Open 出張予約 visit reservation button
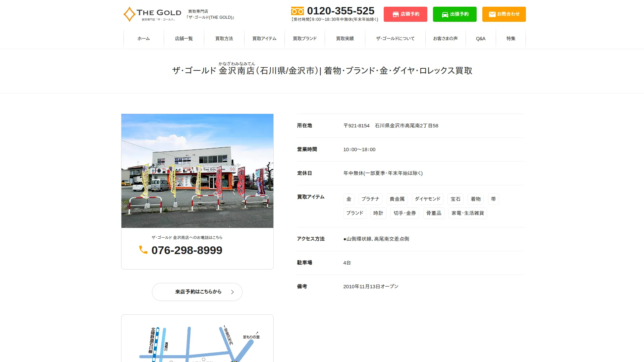644x362 pixels. tap(455, 14)
